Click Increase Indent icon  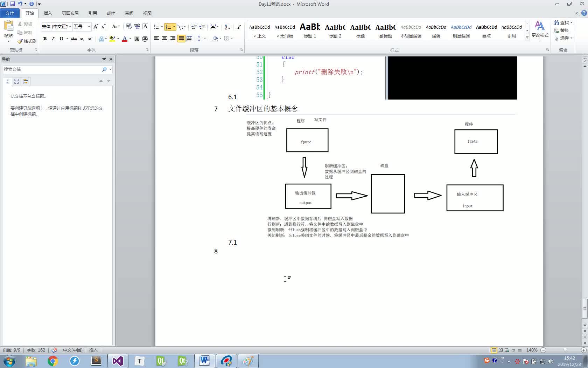[202, 27]
